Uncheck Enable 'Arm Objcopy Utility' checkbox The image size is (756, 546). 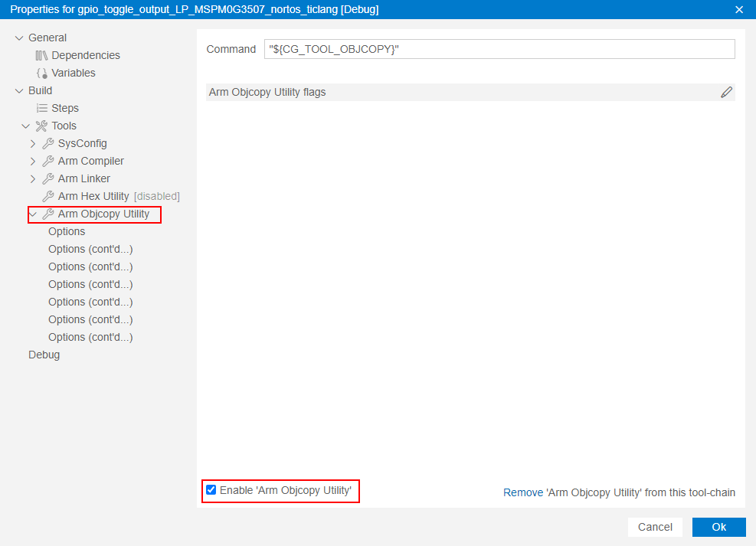coord(211,490)
